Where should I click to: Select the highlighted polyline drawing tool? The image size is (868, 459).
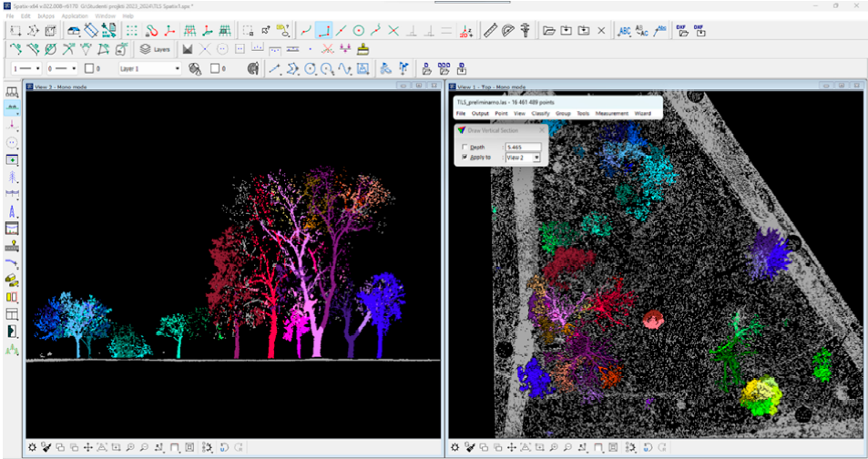(x=323, y=30)
